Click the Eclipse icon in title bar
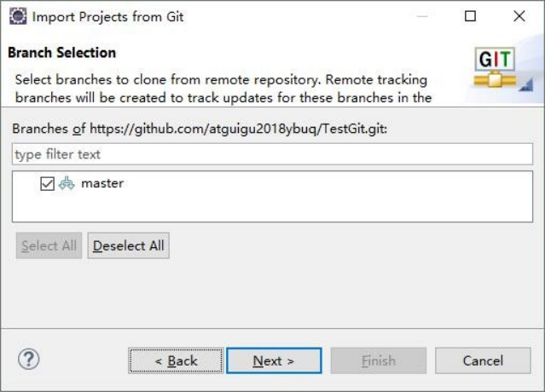The width and height of the screenshot is (545, 392). [x=17, y=16]
